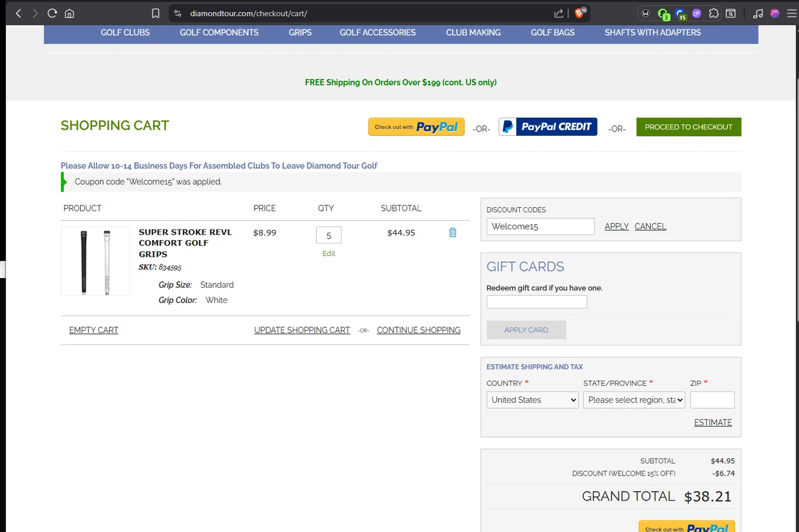Open the Club Making menu
Viewport: 799px width, 532px height.
coord(474,32)
